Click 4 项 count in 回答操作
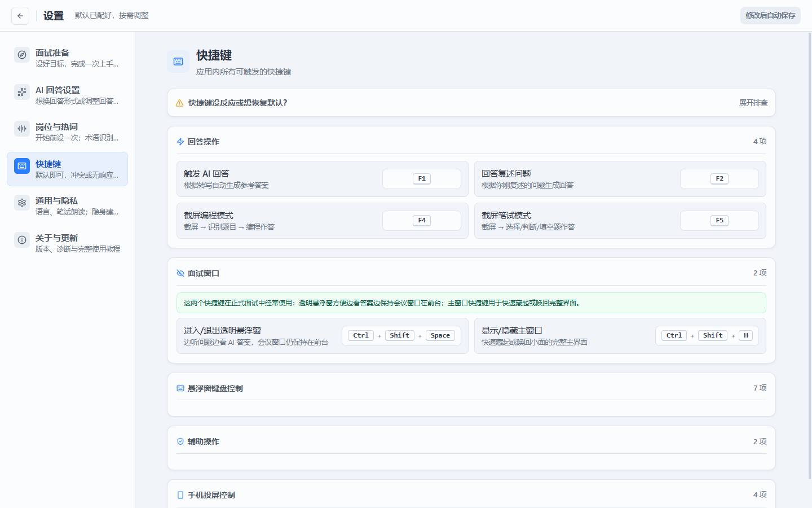This screenshot has height=508, width=812. point(760,141)
